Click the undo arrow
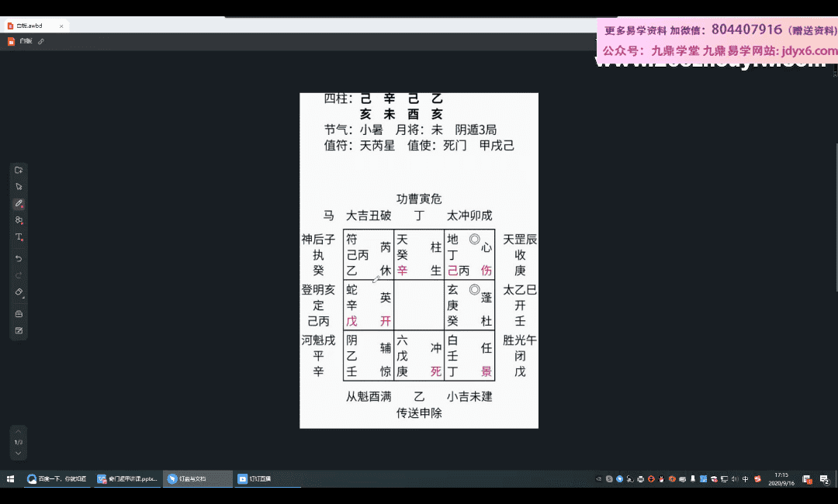This screenshot has height=504, width=838. 19,258
